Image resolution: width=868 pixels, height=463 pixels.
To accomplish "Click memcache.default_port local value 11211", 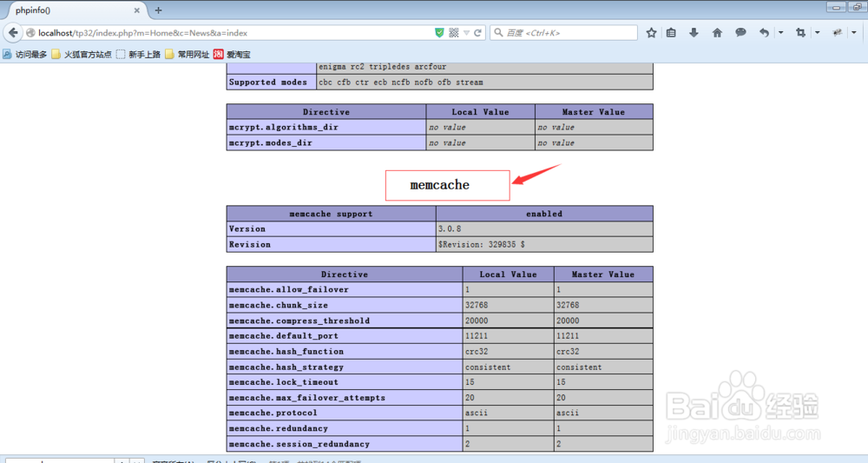I will click(476, 335).
